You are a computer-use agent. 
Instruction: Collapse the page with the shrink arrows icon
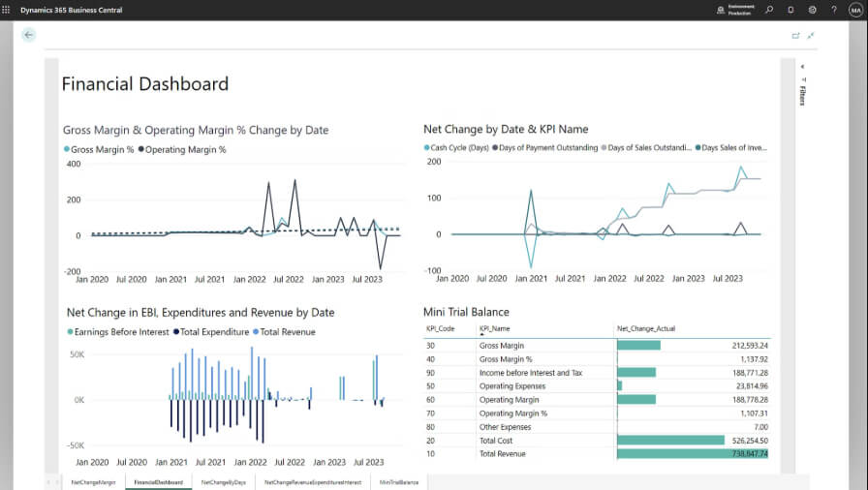coord(811,36)
